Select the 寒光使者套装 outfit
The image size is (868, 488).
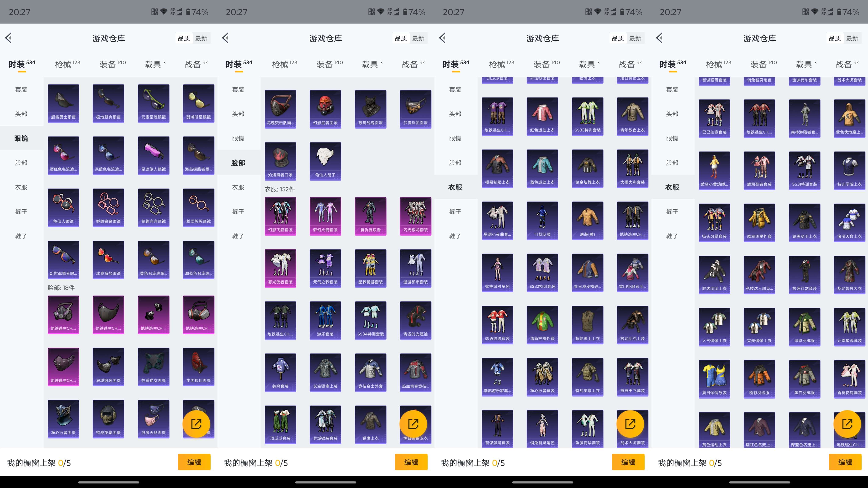[x=280, y=268]
